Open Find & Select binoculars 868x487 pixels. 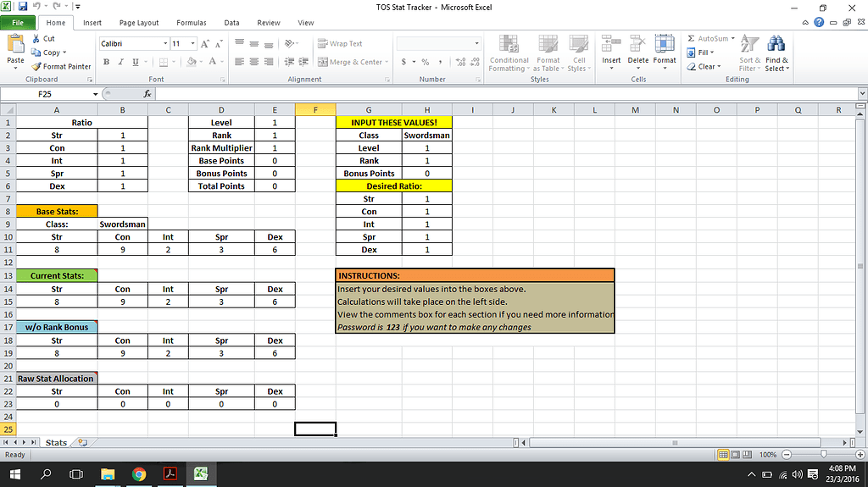coord(776,46)
